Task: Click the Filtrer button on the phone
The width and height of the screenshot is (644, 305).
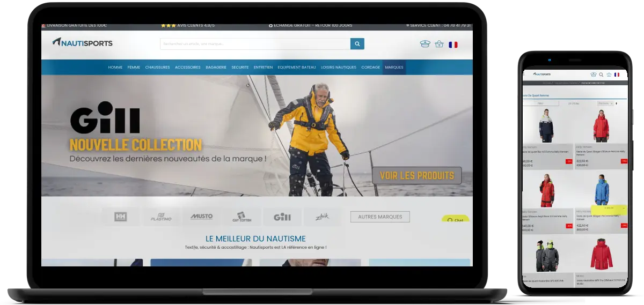Action: click(x=540, y=103)
